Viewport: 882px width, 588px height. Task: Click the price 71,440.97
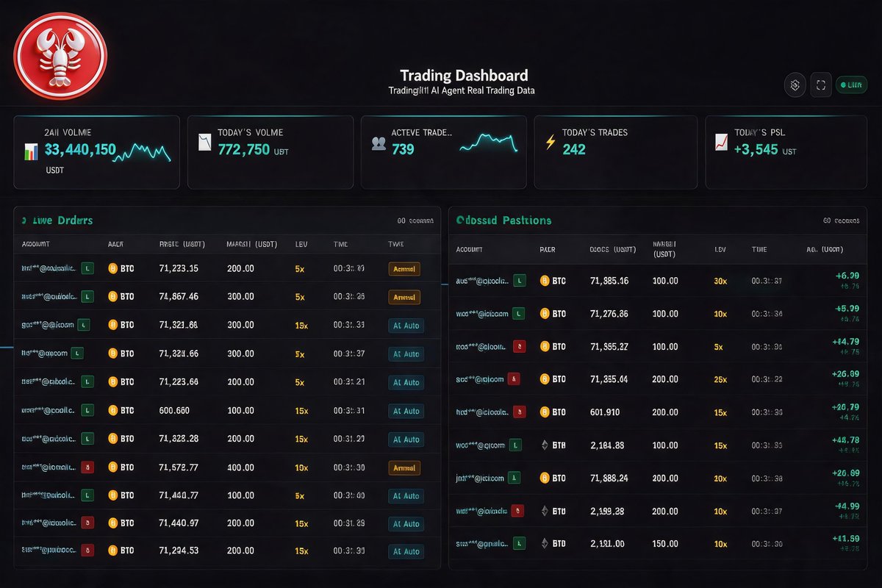pos(179,524)
